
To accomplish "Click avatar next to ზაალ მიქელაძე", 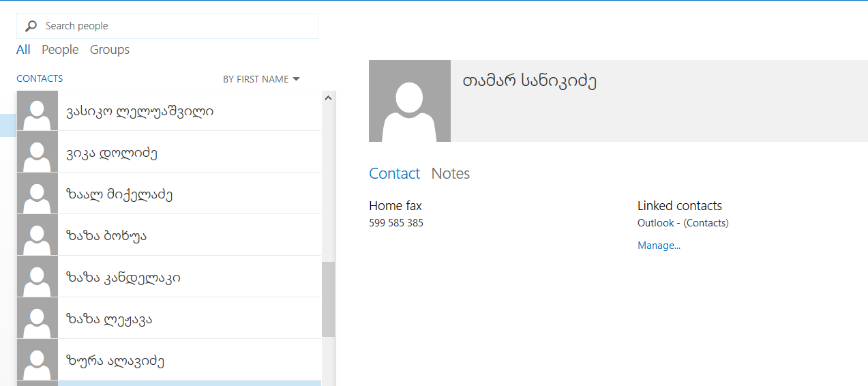I will pos(37,194).
